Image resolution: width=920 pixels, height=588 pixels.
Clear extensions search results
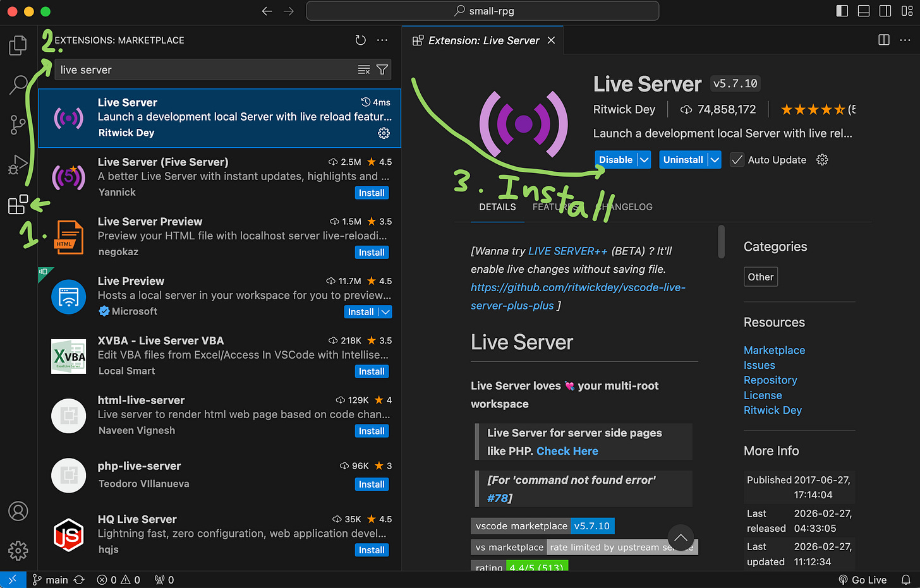coord(364,69)
